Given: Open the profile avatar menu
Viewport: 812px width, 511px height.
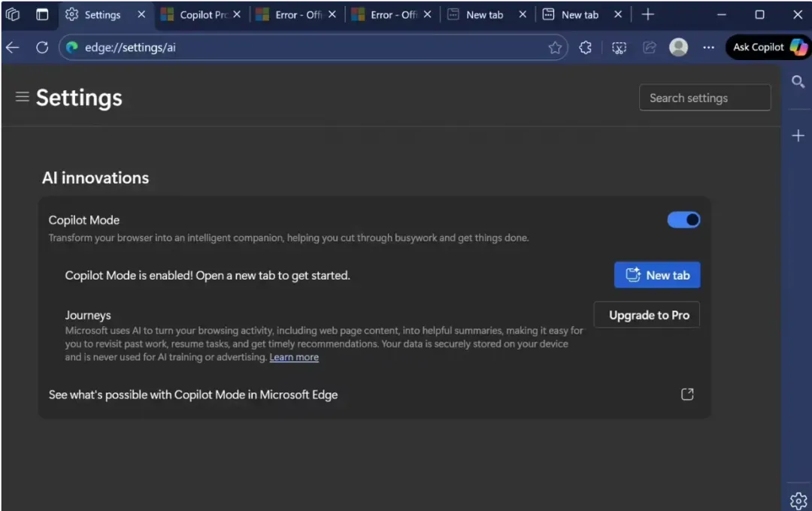Looking at the screenshot, I should [678, 47].
